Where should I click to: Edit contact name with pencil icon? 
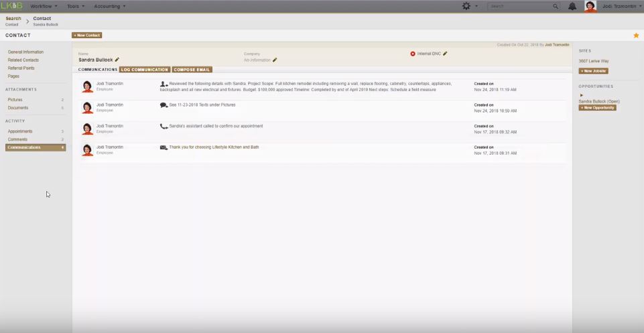tap(117, 60)
